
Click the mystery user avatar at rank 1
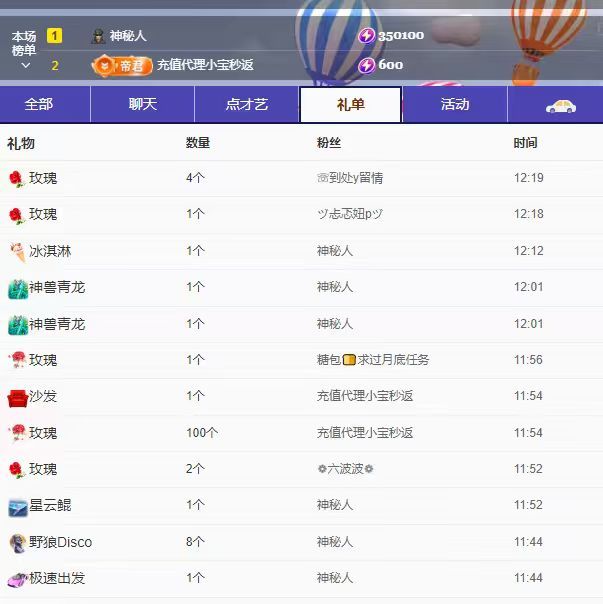[x=98, y=36]
